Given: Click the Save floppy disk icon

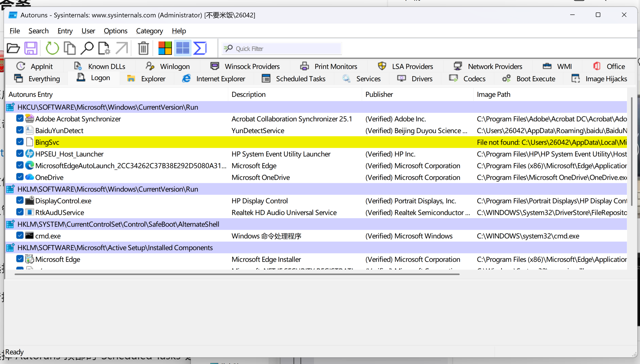Looking at the screenshot, I should click(x=31, y=48).
